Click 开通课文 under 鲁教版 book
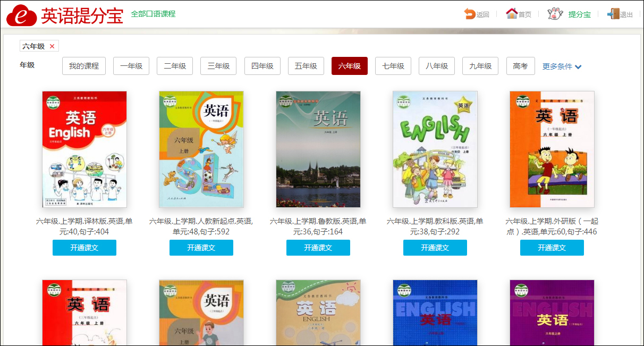This screenshot has width=644, height=346. click(318, 248)
